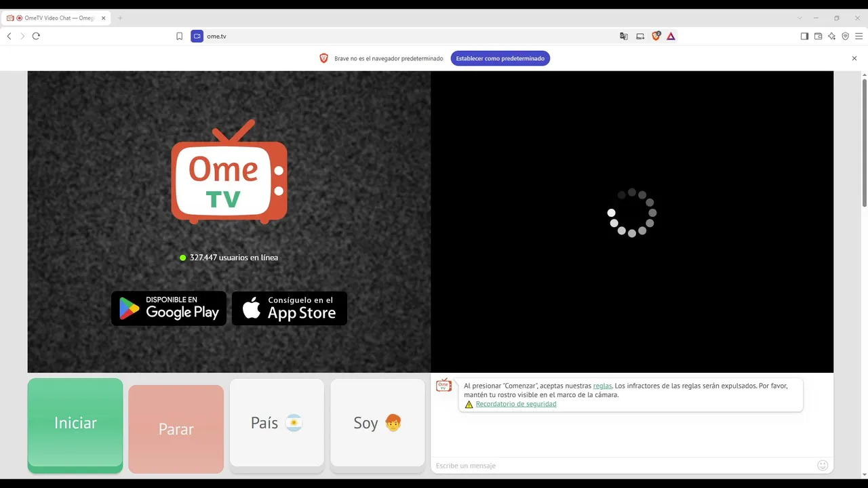Bookmark this page
This screenshot has height=488, width=868.
pyautogui.click(x=179, y=36)
